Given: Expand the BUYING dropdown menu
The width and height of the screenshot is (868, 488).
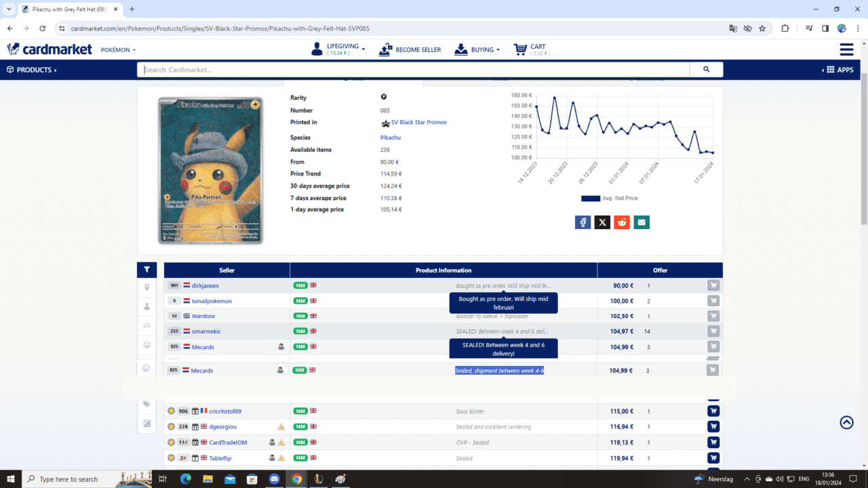Looking at the screenshot, I should point(477,49).
